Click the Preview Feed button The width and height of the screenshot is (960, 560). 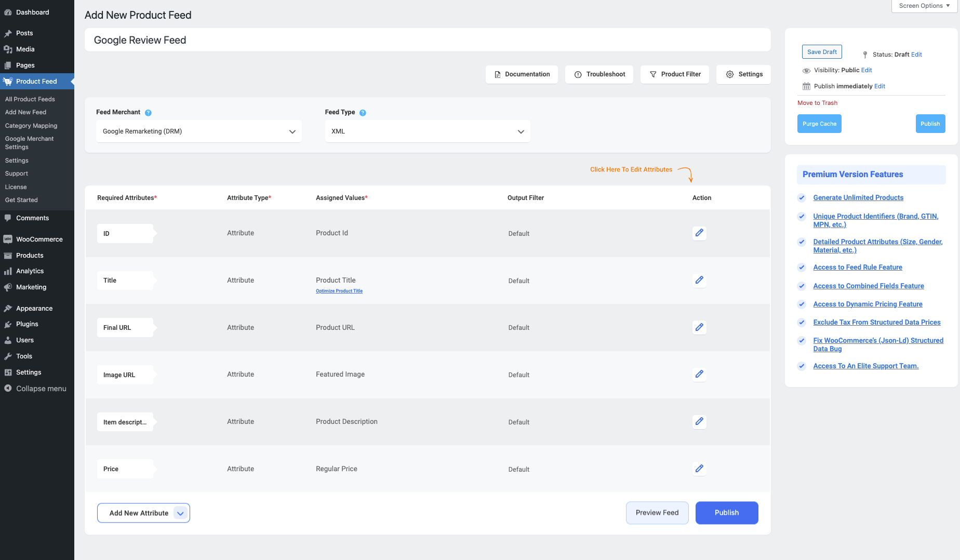tap(657, 513)
